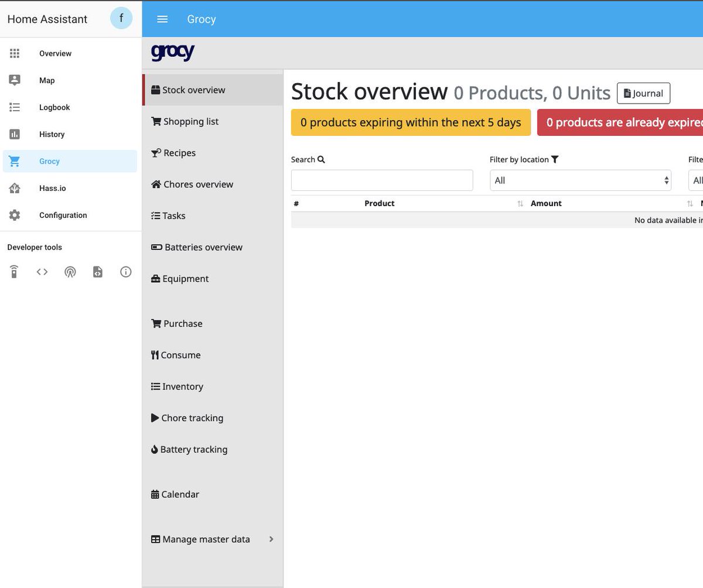Image resolution: width=703 pixels, height=588 pixels.
Task: Click the Logbook list icon
Action: (15, 107)
